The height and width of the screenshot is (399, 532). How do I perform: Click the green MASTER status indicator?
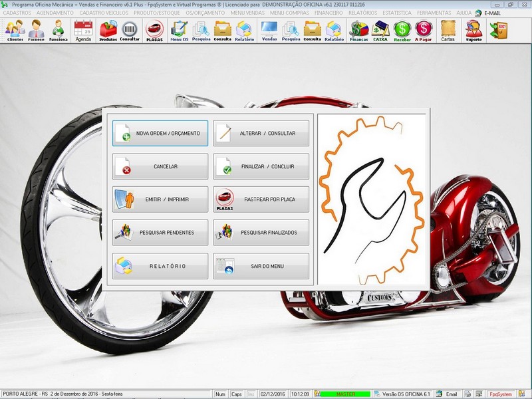point(345,394)
